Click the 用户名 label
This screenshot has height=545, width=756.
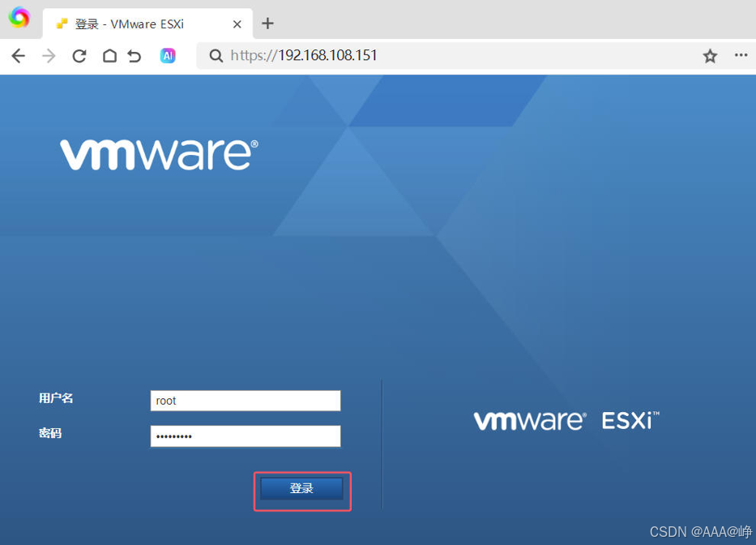coord(56,398)
